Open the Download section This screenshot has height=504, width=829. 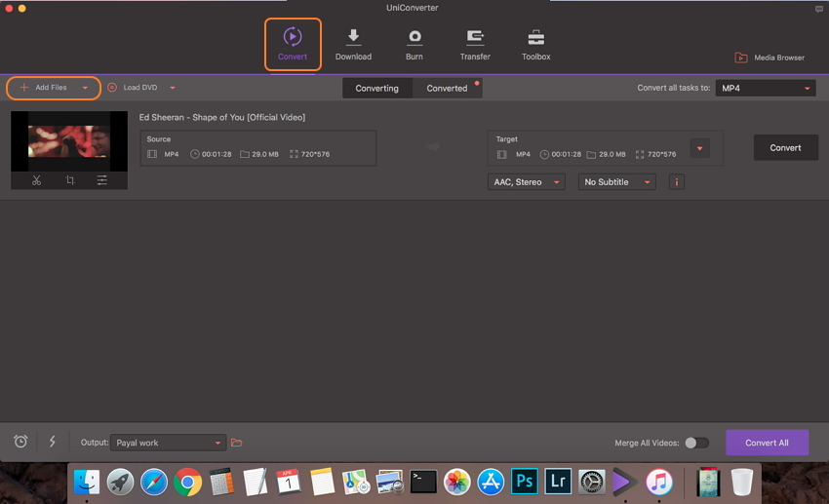click(x=353, y=45)
